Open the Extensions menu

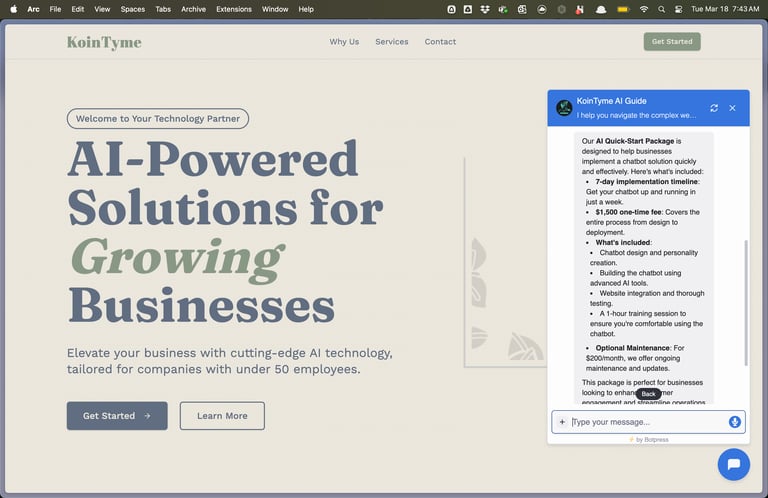[234, 9]
